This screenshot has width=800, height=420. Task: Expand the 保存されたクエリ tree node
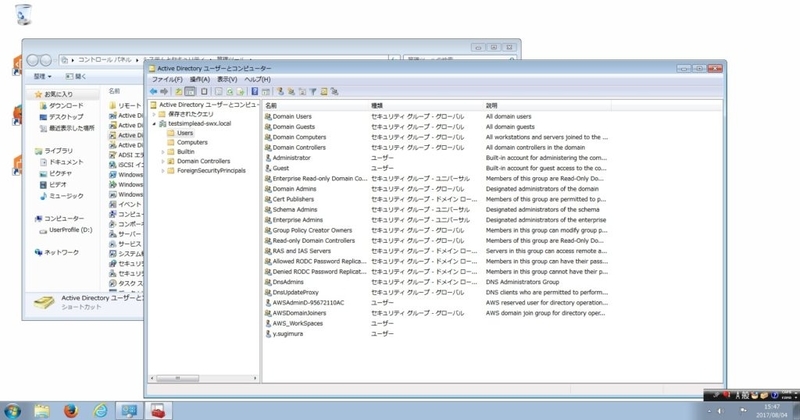point(154,114)
